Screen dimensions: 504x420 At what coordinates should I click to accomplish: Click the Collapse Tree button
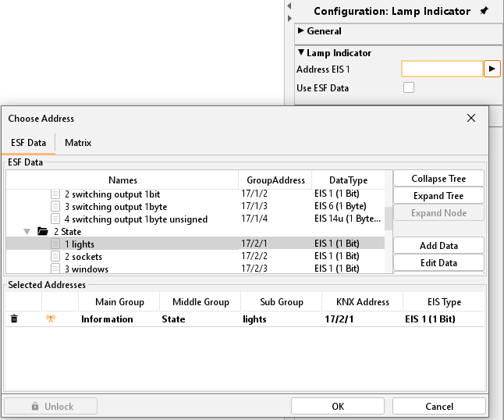click(x=438, y=179)
